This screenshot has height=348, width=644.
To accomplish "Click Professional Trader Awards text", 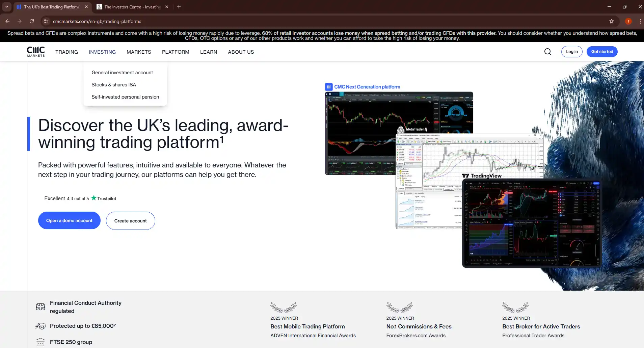I will 533,336.
